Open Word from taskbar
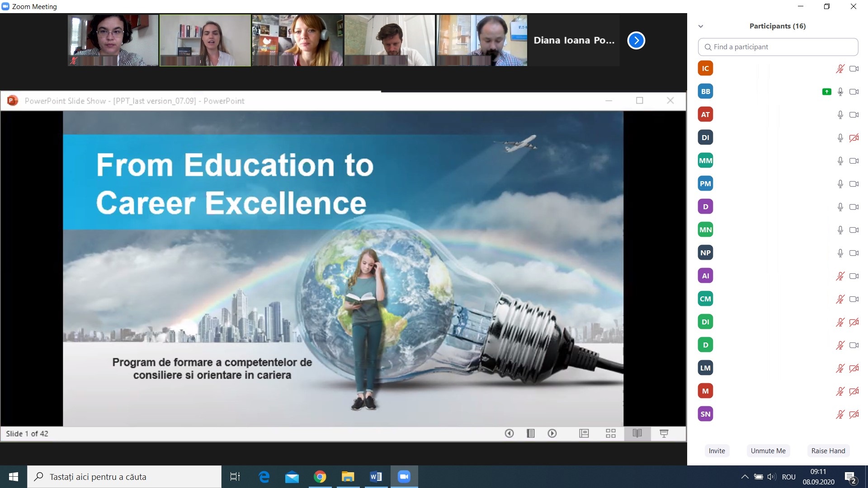This screenshot has height=488, width=868. click(x=376, y=477)
